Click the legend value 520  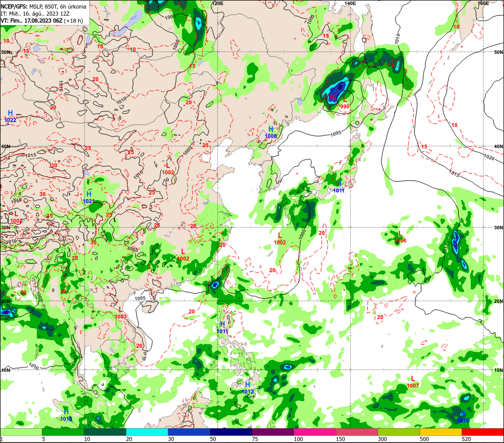[x=466, y=439]
